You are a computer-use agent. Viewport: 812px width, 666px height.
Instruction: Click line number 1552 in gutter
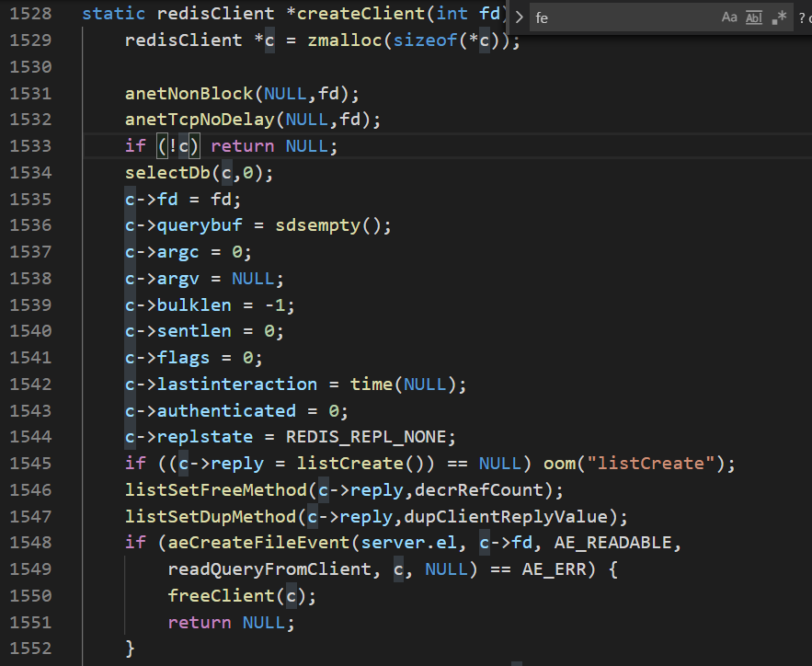pos(30,649)
